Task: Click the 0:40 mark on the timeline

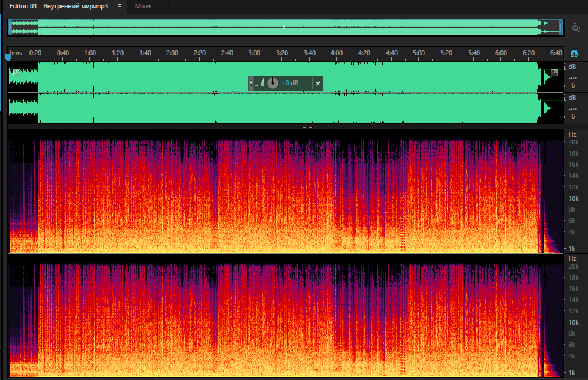Action: (x=62, y=53)
